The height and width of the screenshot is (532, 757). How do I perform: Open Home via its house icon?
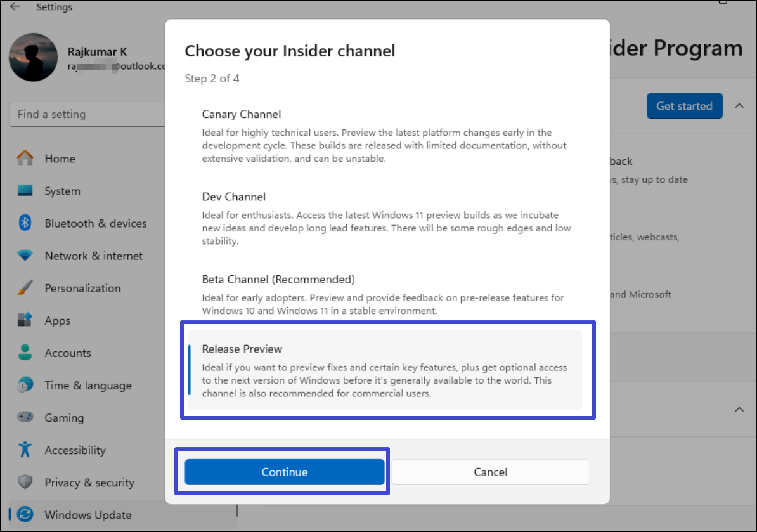[25, 159]
